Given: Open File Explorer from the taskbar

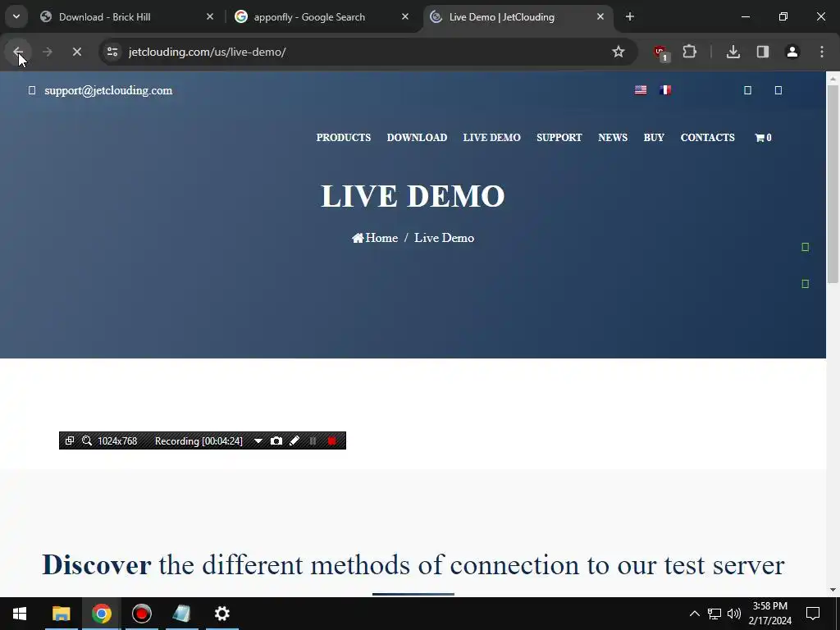Looking at the screenshot, I should point(61,614).
